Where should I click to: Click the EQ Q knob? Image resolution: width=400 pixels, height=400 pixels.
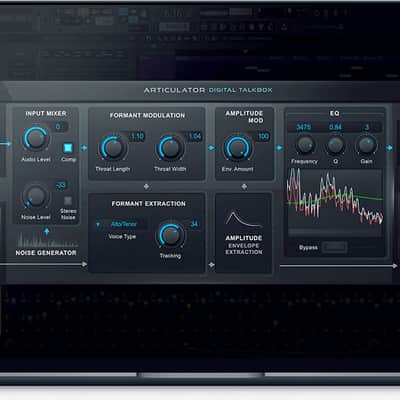(x=335, y=145)
